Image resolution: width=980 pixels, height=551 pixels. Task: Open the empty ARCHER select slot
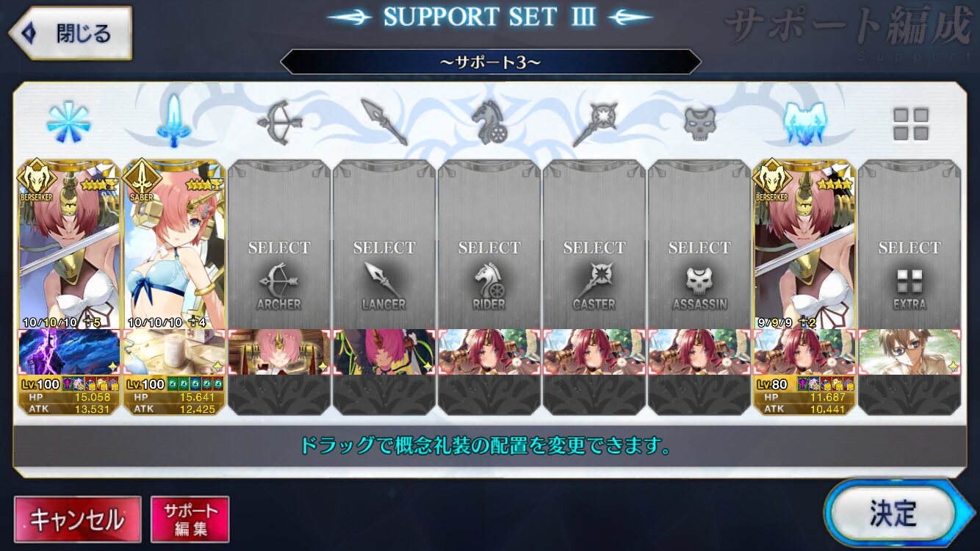(x=279, y=245)
